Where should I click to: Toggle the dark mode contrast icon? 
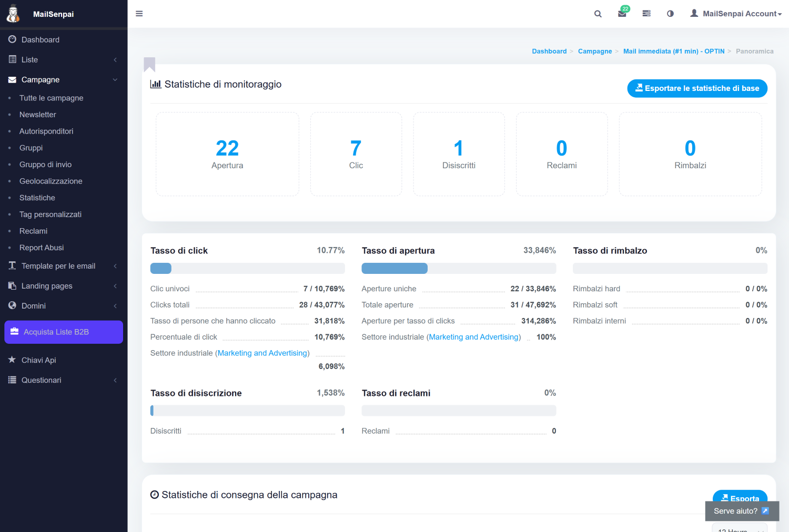tap(670, 14)
